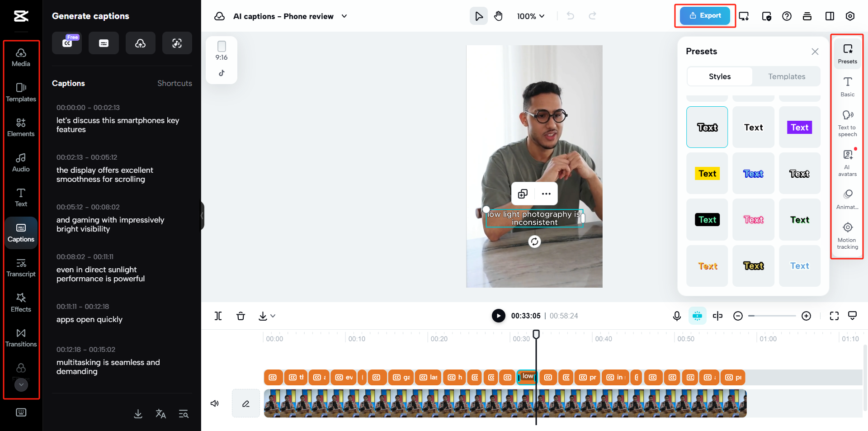Zoom out the timeline with minus button

pos(738,316)
